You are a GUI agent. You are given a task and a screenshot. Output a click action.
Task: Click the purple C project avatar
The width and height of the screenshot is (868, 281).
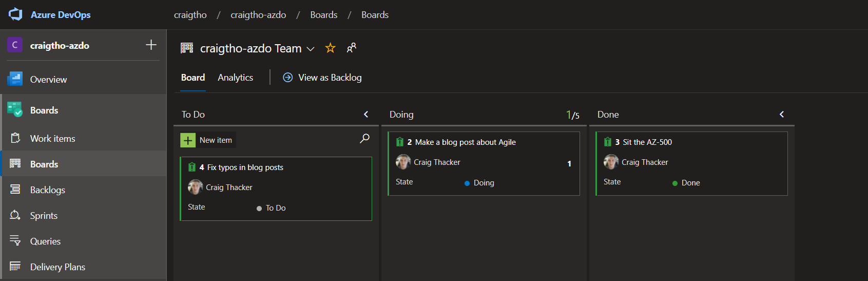(x=15, y=45)
